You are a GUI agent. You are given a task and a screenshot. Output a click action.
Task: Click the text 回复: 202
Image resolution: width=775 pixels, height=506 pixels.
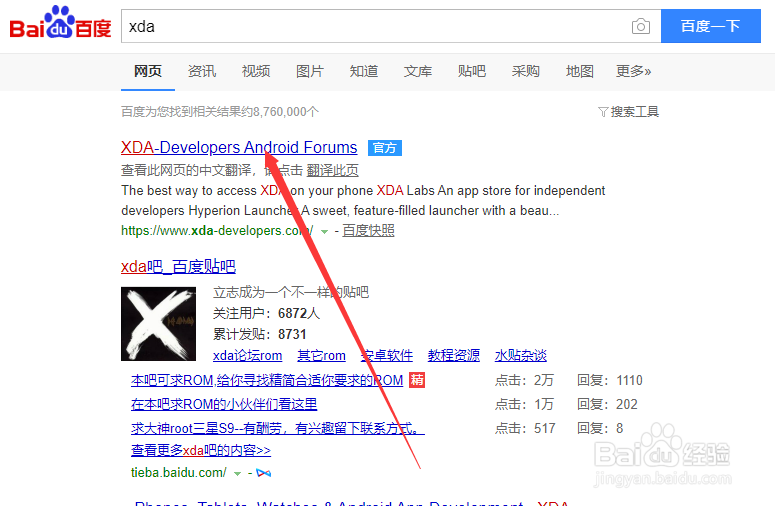(607, 405)
